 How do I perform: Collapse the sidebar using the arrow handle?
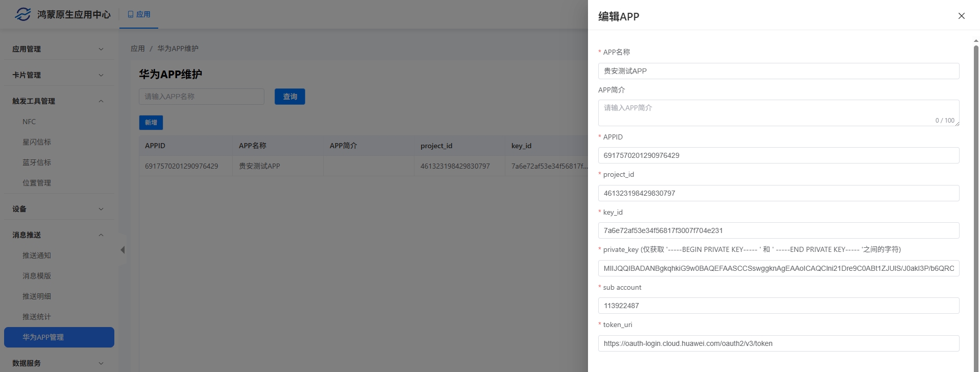[x=122, y=250]
